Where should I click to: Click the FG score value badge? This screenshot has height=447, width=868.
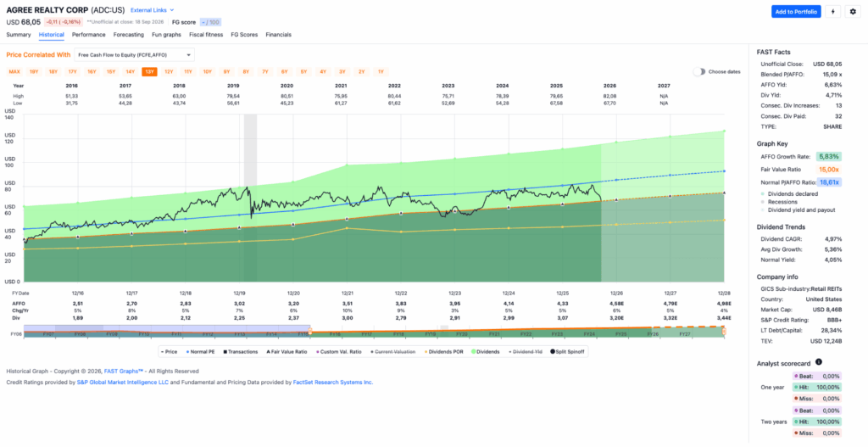pyautogui.click(x=210, y=22)
